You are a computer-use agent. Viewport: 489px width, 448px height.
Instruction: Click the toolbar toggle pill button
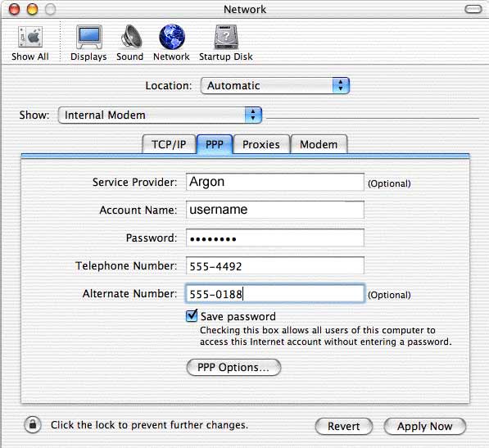pyautogui.click(x=473, y=9)
